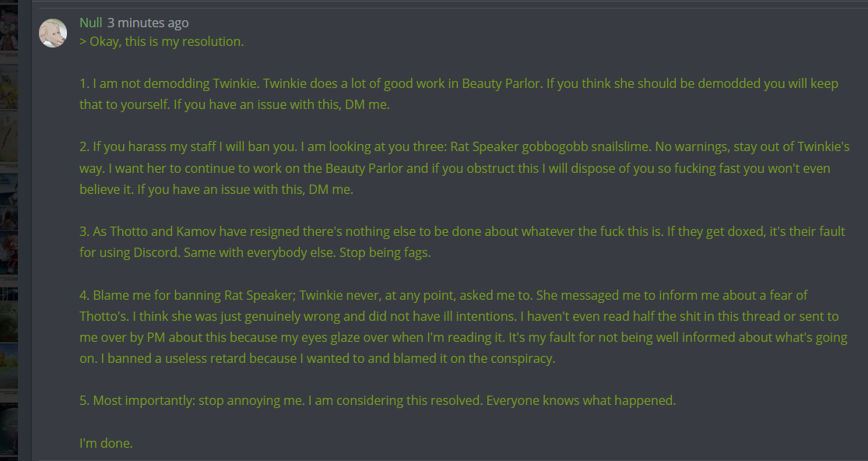Click the '3 minutes ago' timestamp
The height and width of the screenshot is (461, 868).
148,23
